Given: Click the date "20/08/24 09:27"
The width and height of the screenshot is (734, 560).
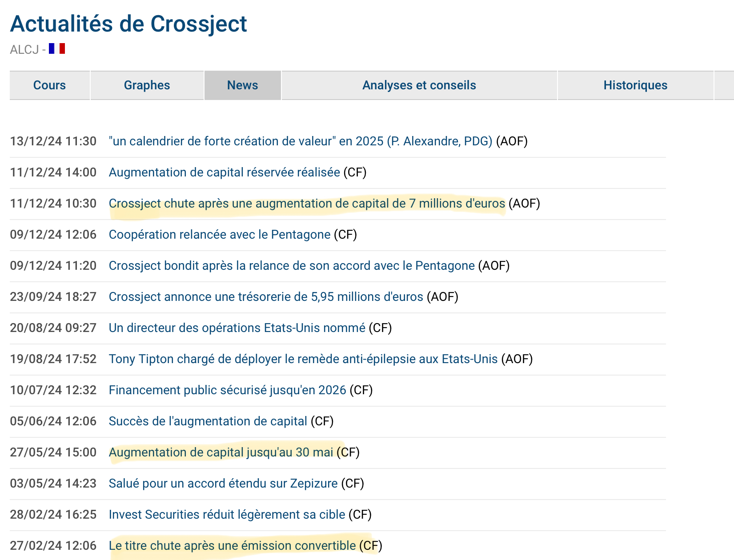Looking at the screenshot, I should 53,328.
